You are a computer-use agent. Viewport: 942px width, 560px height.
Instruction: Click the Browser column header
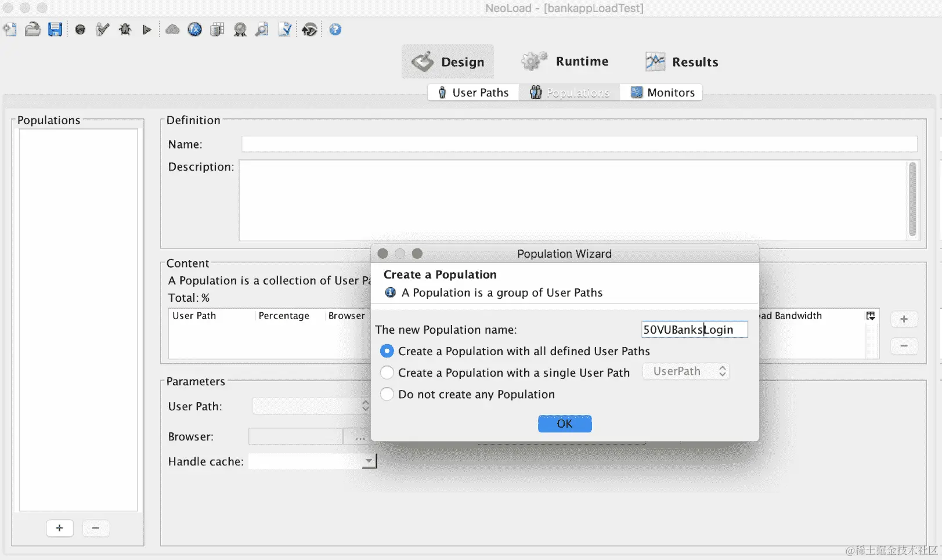click(347, 316)
